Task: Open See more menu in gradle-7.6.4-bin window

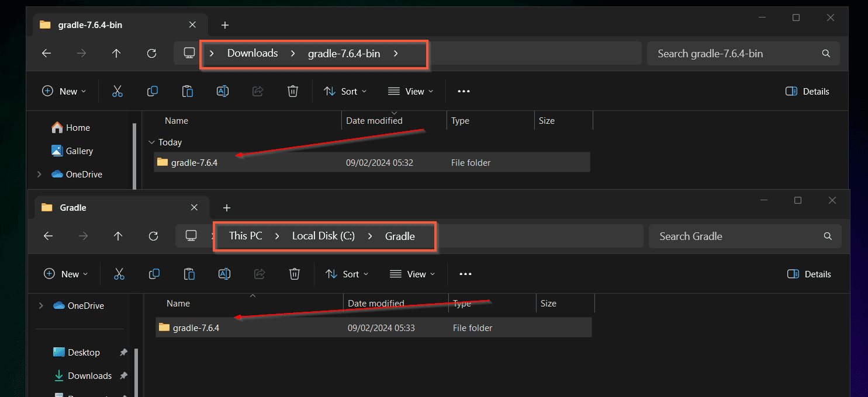Action: click(464, 92)
